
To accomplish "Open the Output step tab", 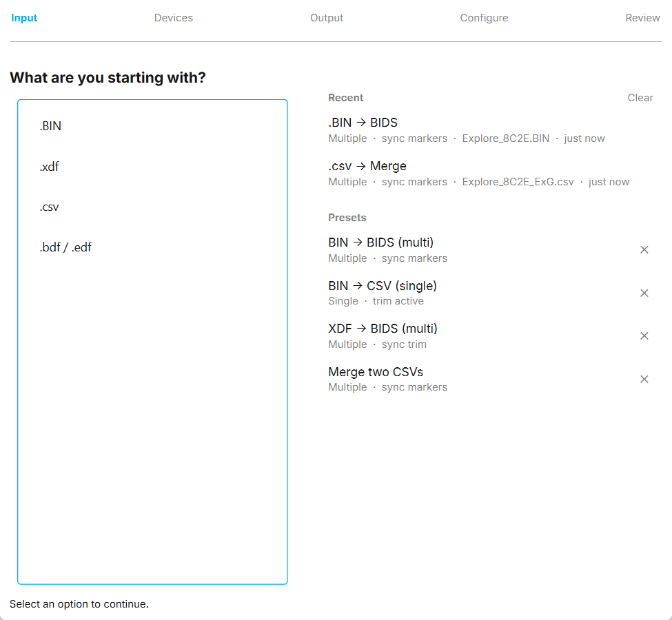I will click(x=327, y=18).
